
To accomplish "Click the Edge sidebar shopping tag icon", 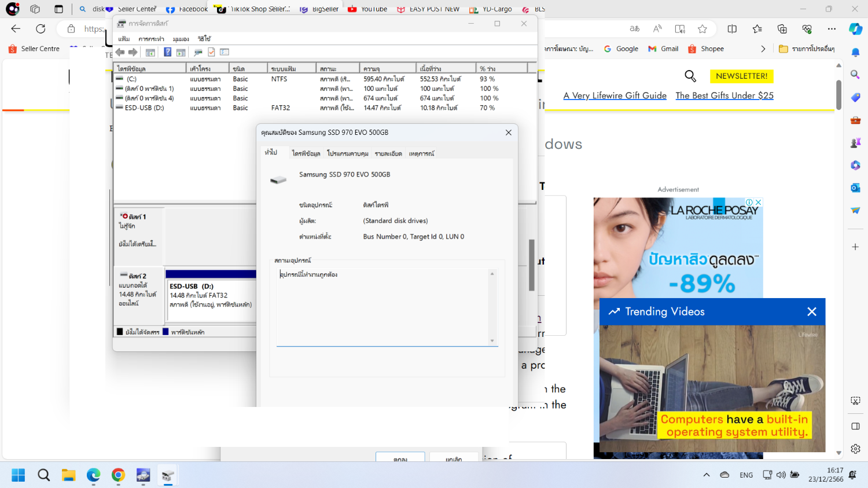I will (x=855, y=97).
